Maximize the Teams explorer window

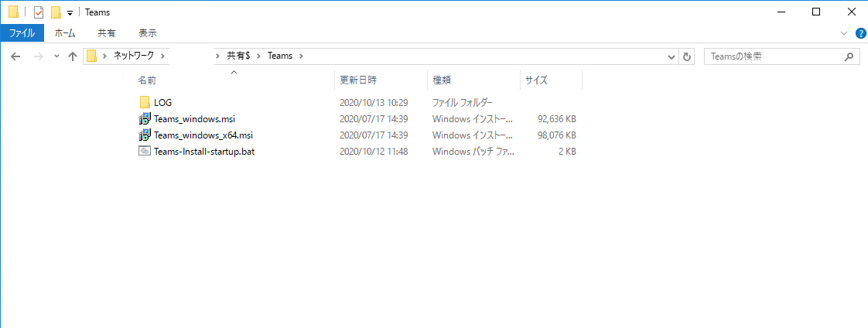[x=816, y=12]
